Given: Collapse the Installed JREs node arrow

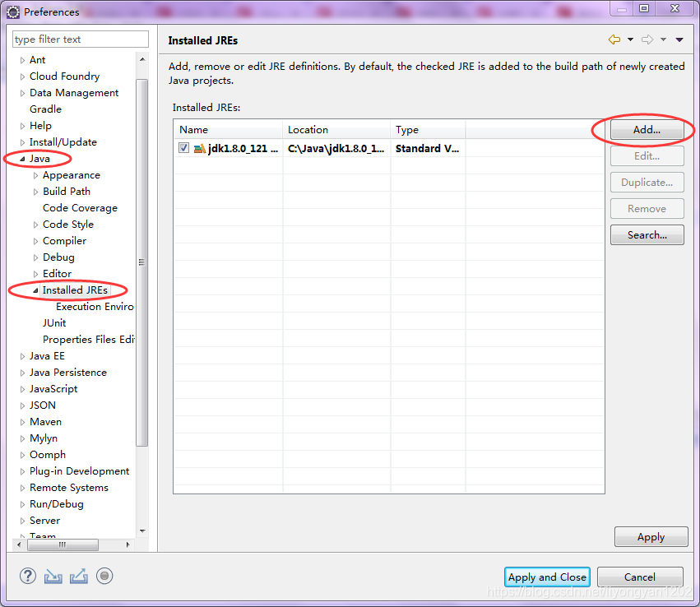Looking at the screenshot, I should click(35, 290).
